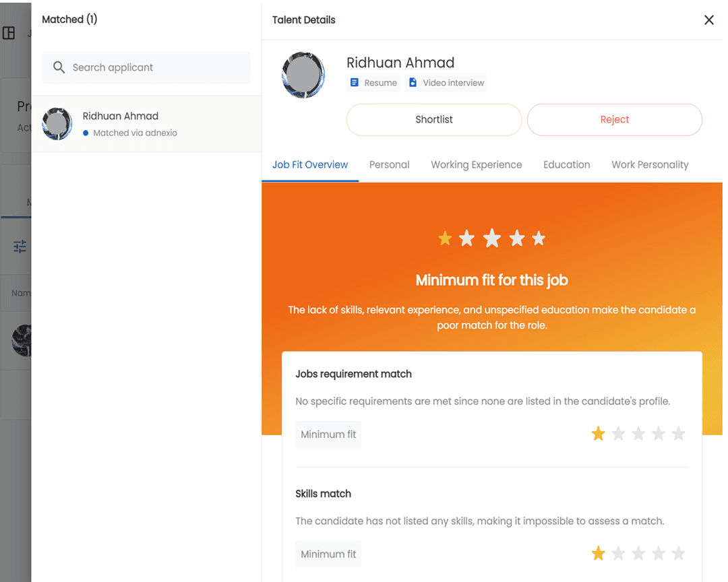View the Work Personality tab

(650, 164)
